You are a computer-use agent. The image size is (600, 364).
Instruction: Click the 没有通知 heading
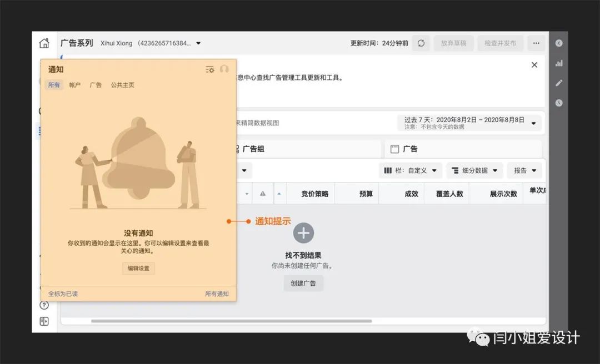coord(138,233)
